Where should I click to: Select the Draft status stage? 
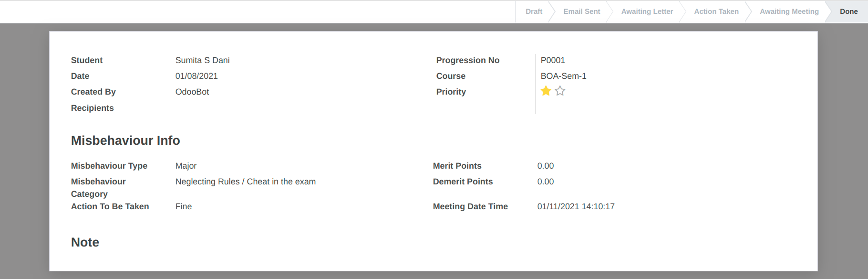tap(534, 11)
